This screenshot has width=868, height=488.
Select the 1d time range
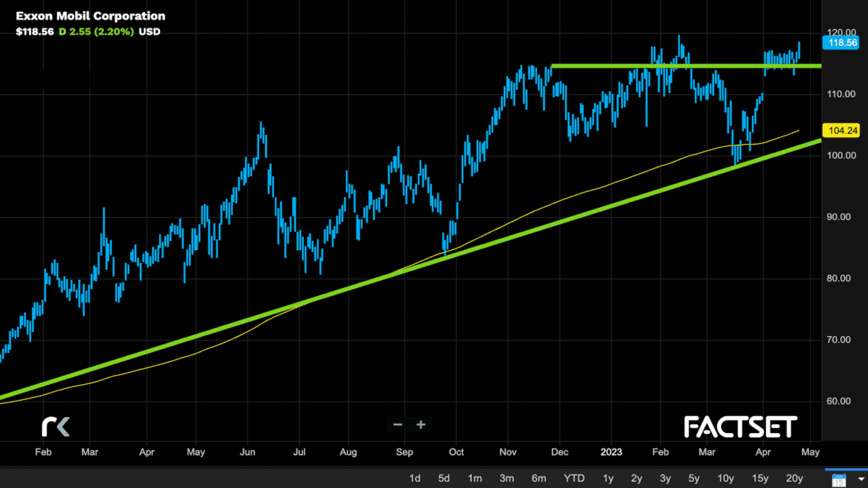coord(415,479)
